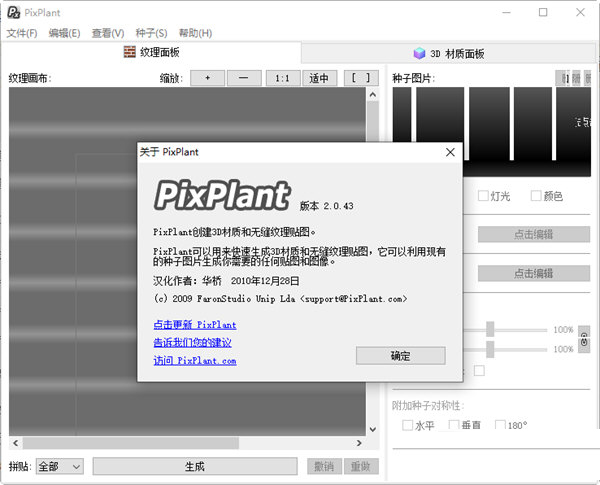600x485 pixels.
Task: Switch to the 3D 材质面板 tab
Action: 448,53
